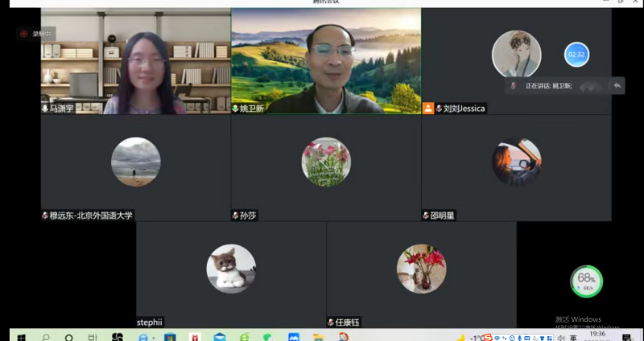Click the red recording indicator icon
This screenshot has width=644, height=341.
[23, 34]
